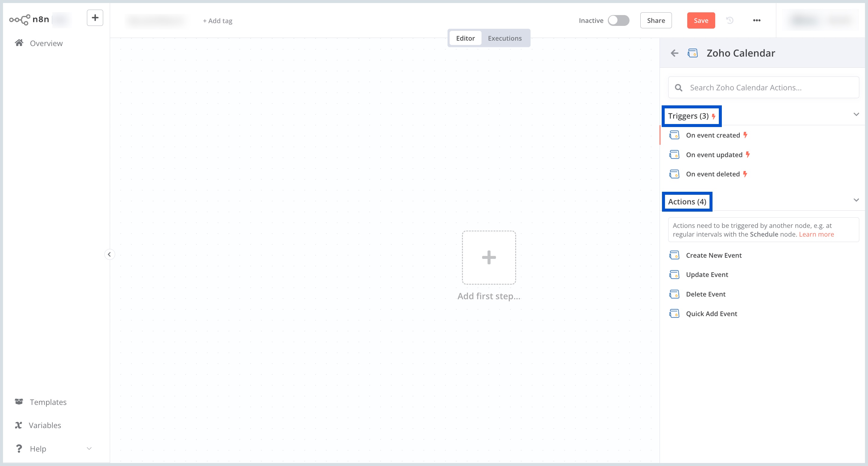This screenshot has height=466, width=868.
Task: Collapse the sidebar with the arrow handle
Action: pos(109,254)
